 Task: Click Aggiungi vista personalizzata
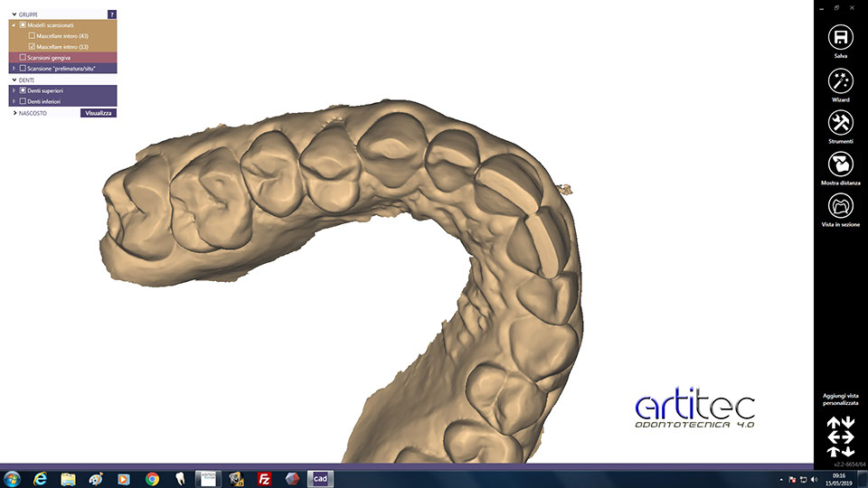840,399
